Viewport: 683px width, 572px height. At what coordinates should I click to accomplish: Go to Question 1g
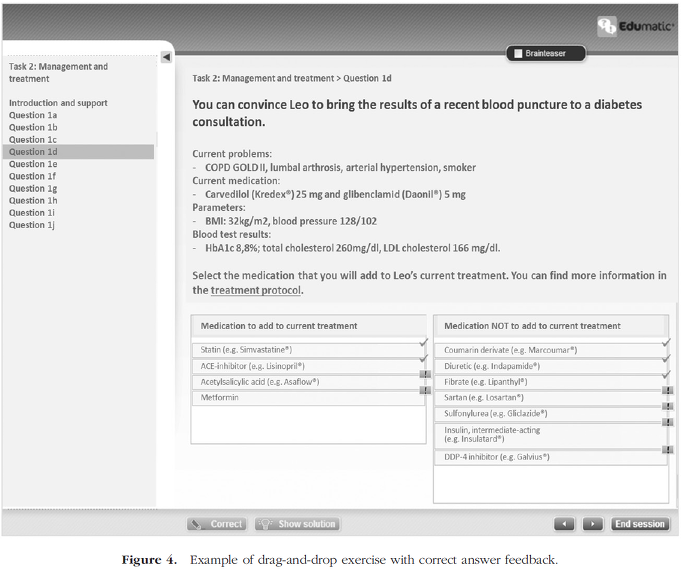point(33,188)
